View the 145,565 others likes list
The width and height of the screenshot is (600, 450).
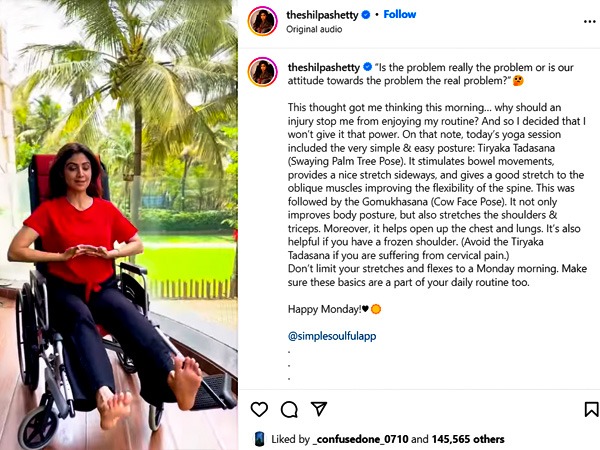(x=468, y=439)
